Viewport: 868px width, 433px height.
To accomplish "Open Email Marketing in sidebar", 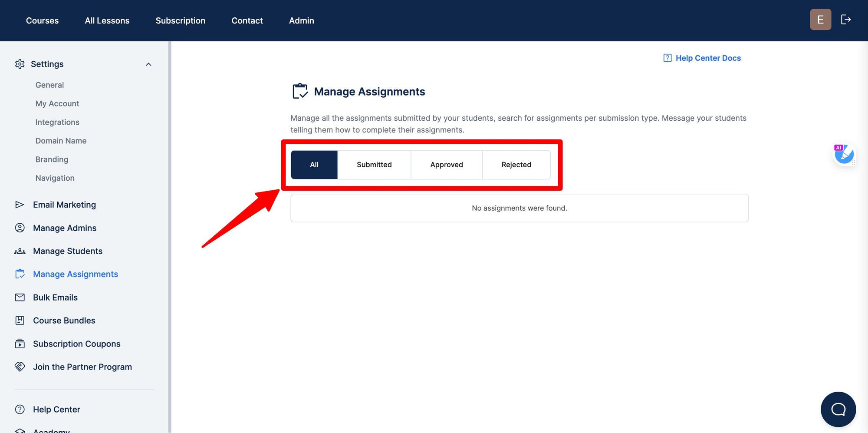I will tap(64, 205).
